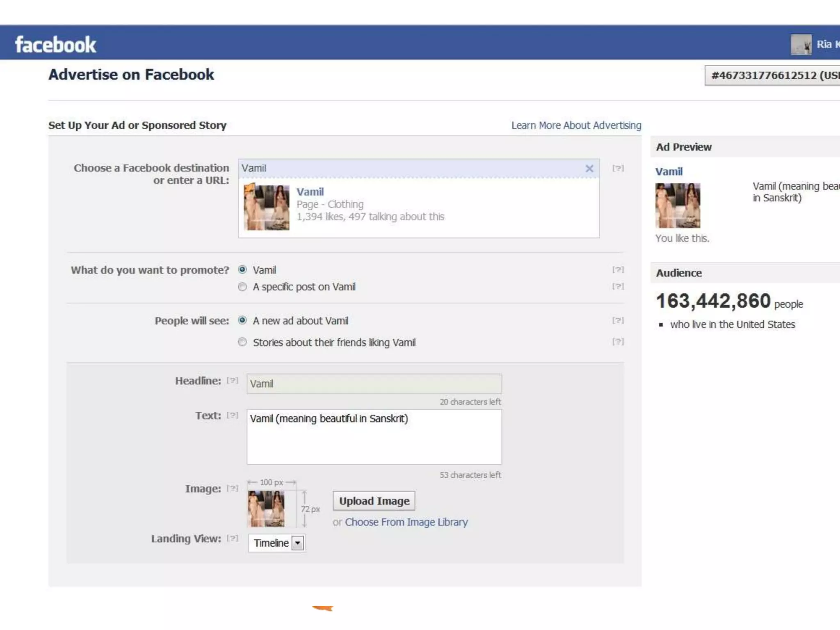Click the facebook logo in header
This screenshot has height=630, width=840.
(55, 44)
